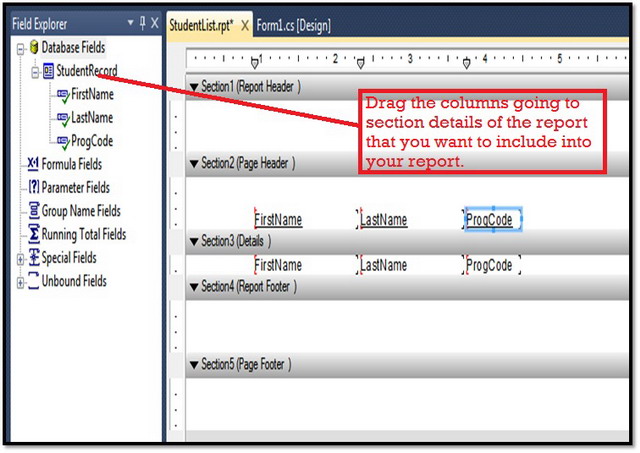
Task: Select the Special Fields item
Action: pyautogui.click(x=69, y=258)
